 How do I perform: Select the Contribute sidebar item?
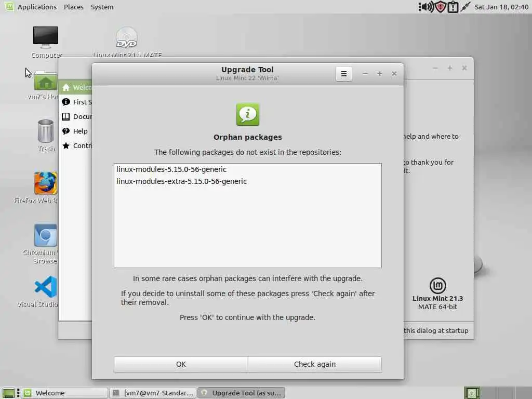[x=75, y=145]
